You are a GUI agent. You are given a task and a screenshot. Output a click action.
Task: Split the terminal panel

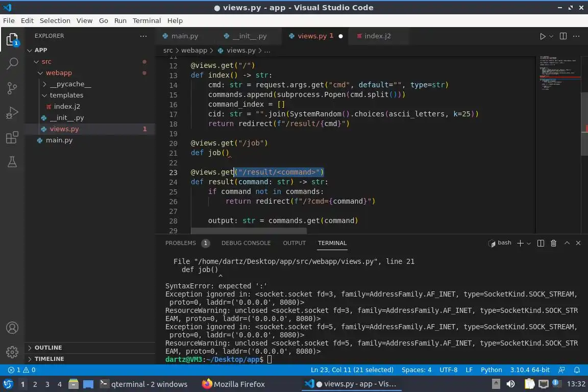541,243
